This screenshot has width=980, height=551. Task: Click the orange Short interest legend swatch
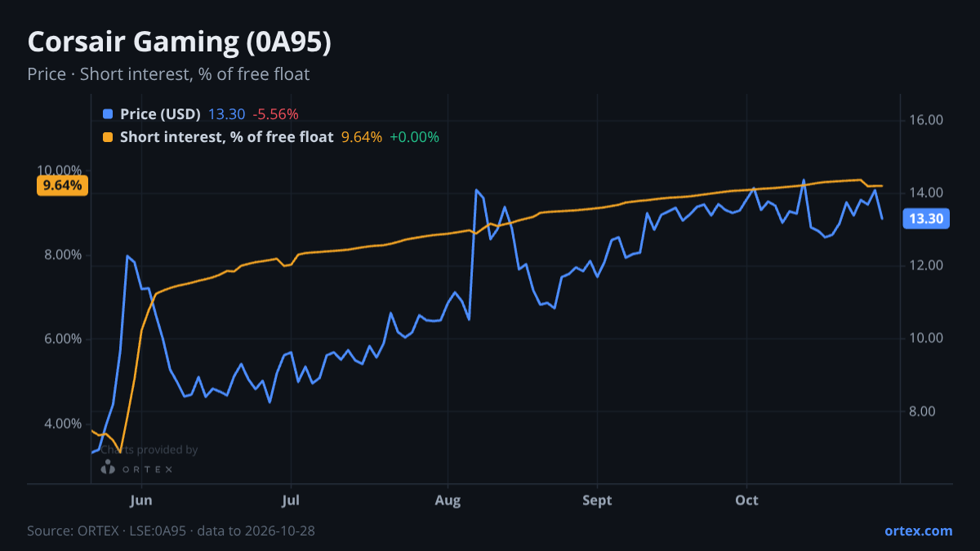108,137
